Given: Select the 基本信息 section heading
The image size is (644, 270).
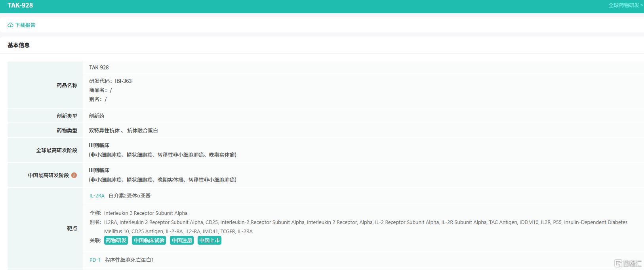Looking at the screenshot, I should (19, 45).
